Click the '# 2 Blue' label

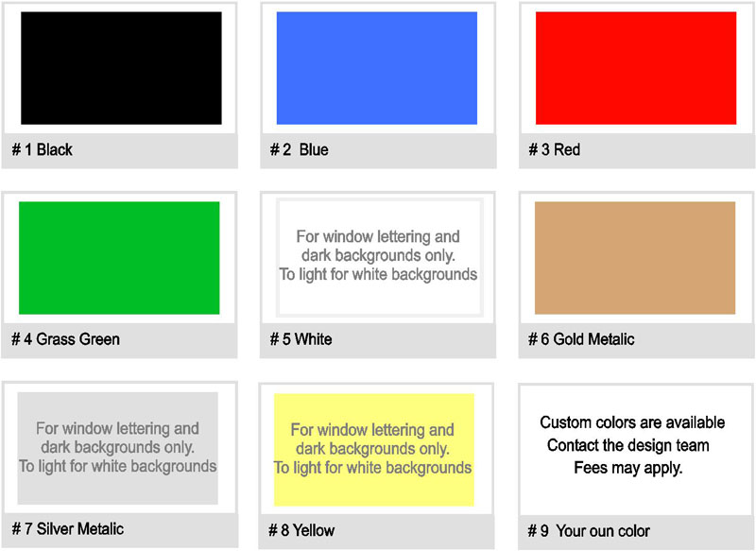pyautogui.click(x=299, y=149)
